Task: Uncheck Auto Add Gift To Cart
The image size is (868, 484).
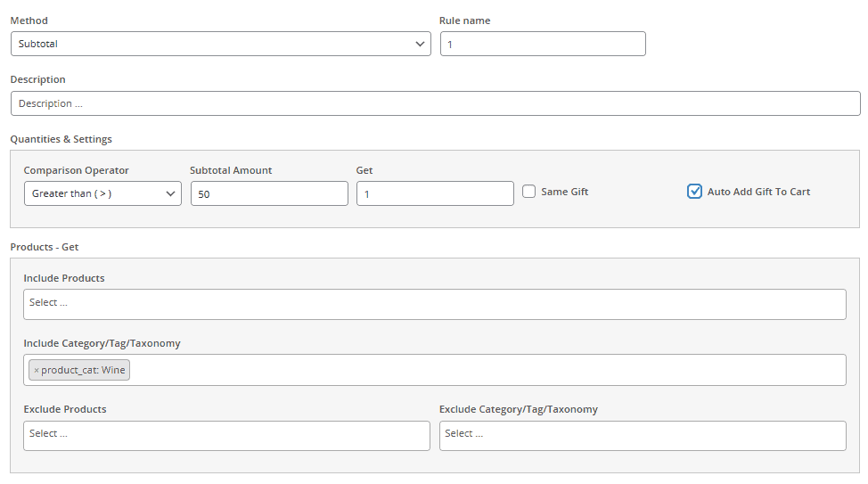Action: (695, 192)
